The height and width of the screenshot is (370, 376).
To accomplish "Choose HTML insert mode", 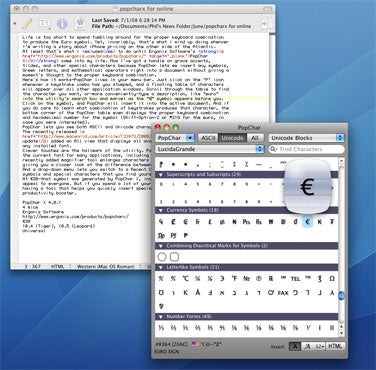I will click(x=335, y=346).
